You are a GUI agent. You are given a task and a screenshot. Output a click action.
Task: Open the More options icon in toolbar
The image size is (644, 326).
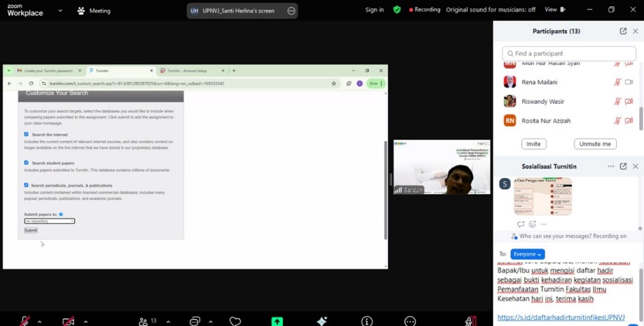point(410,321)
